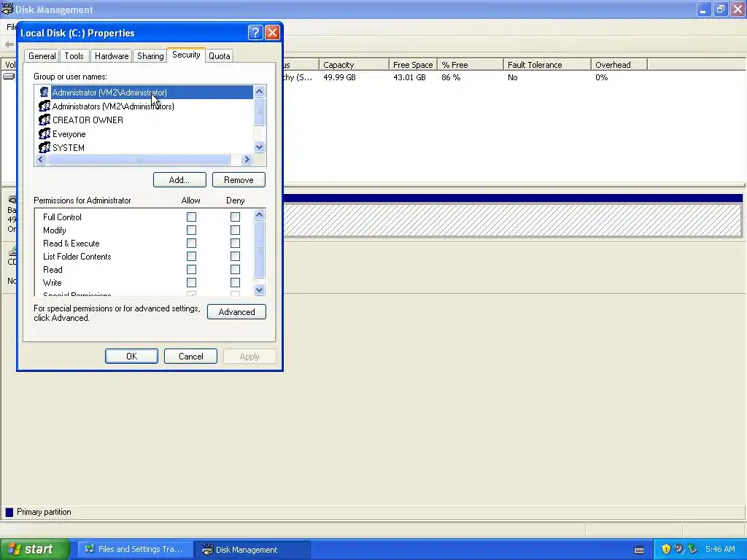Click the hatched C: partition graphic
This screenshot has width=747, height=560.
click(513, 220)
